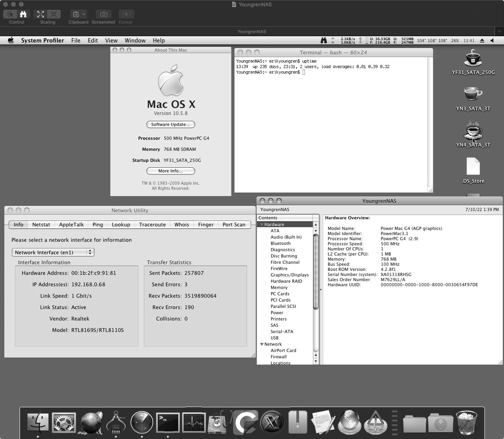504x439 pixels.
Task: Select Disc Burning in the contents list
Action: pyautogui.click(x=284, y=256)
